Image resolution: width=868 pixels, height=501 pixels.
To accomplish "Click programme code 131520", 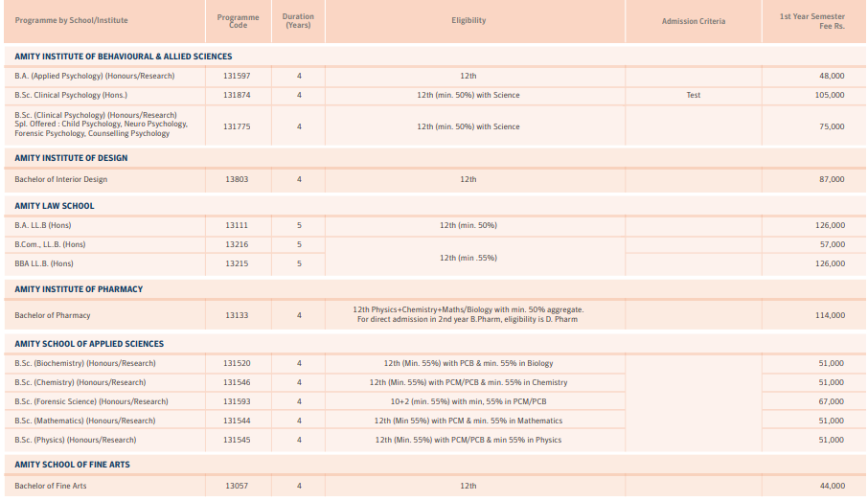I will pyautogui.click(x=237, y=364).
